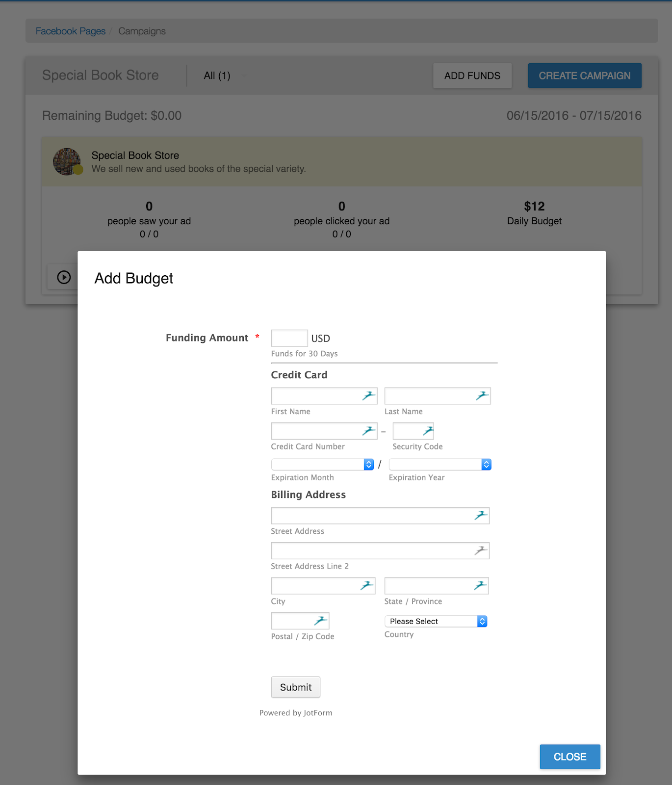Click the Remaining Budget: $0.00 text

[112, 115]
